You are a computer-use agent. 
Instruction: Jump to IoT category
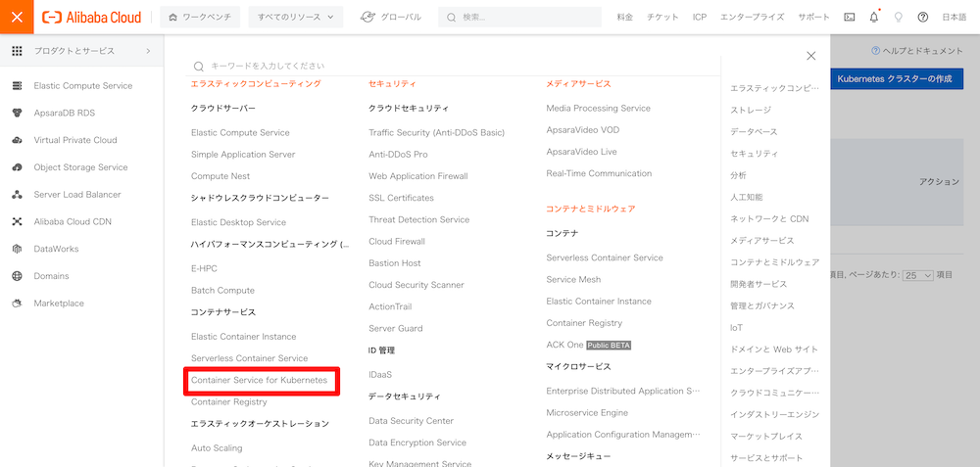click(x=736, y=327)
